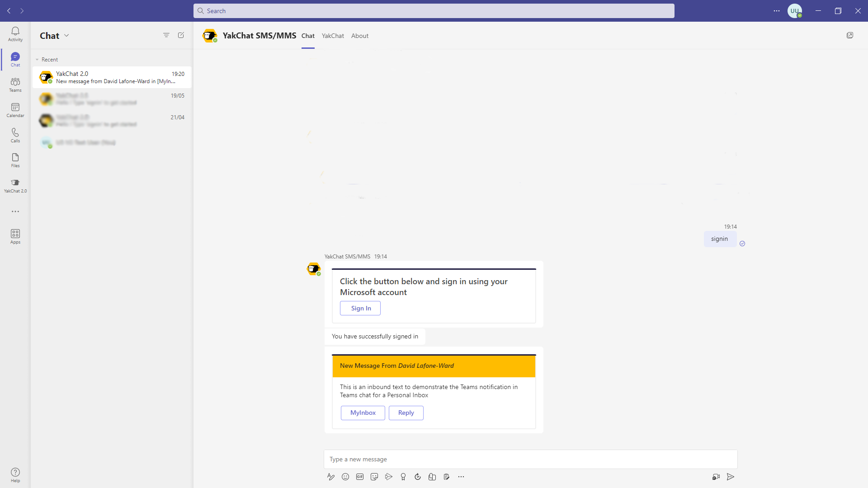Open the Apps store
The width and height of the screenshot is (868, 488).
[15, 236]
